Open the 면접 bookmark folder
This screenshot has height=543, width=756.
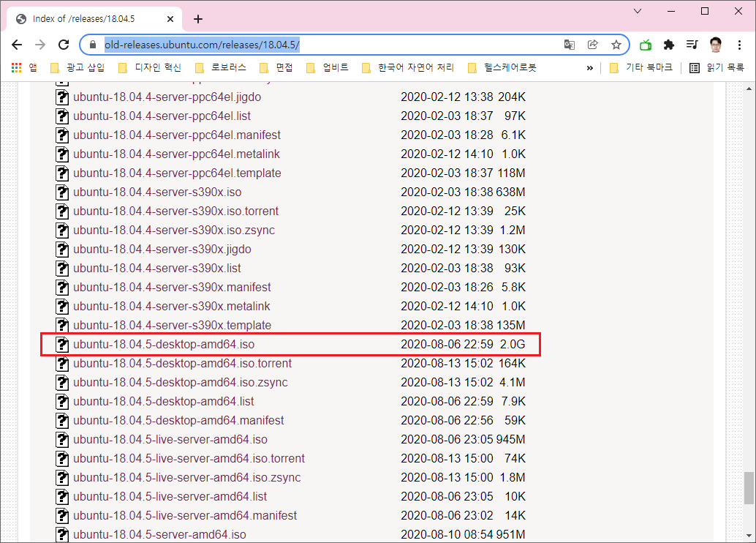[276, 67]
